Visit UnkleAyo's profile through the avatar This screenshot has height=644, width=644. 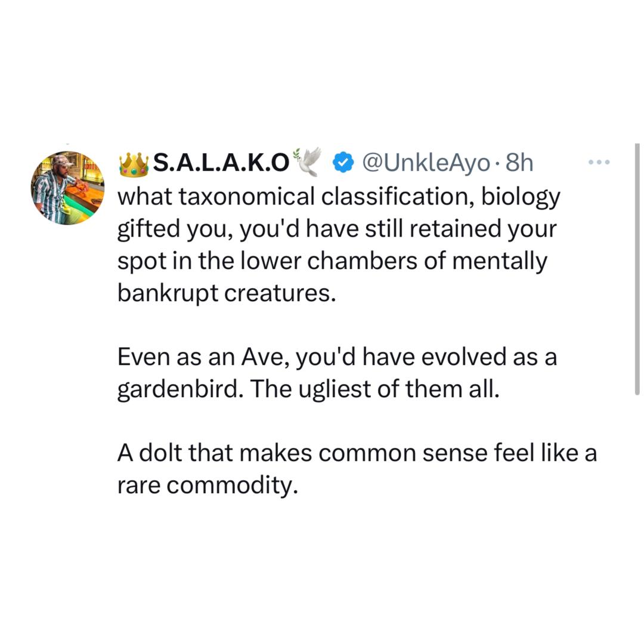tap(68, 186)
